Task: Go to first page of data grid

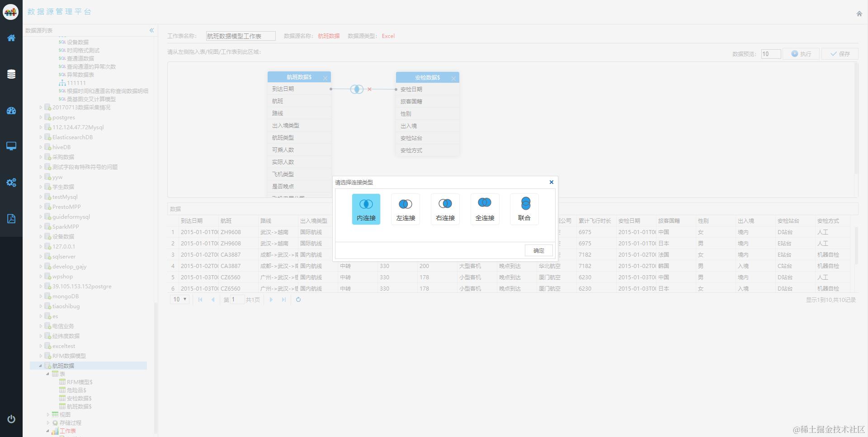Action: (200, 300)
